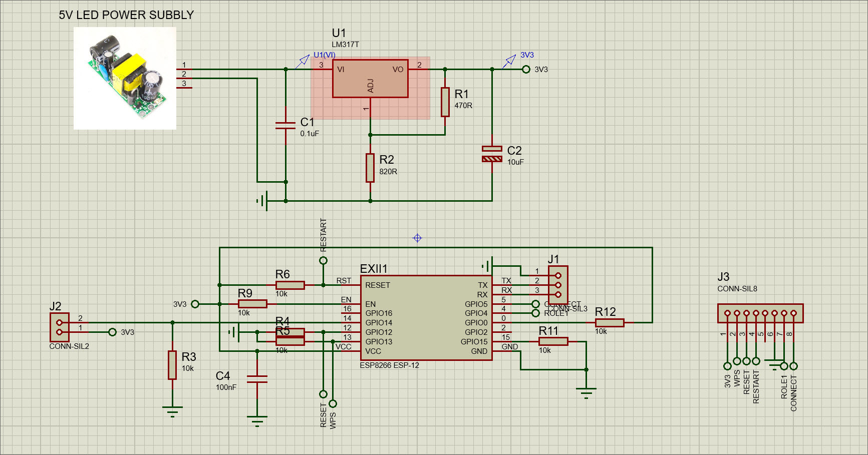The width and height of the screenshot is (868, 455).
Task: Select resistor R9 body
Action: click(x=252, y=304)
